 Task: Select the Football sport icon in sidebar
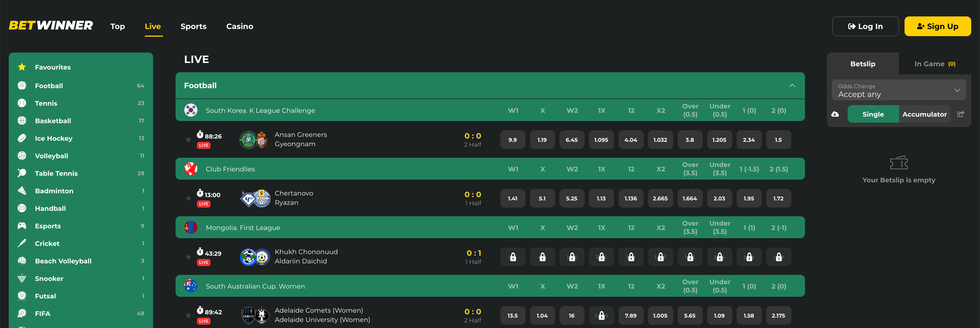[x=22, y=86]
